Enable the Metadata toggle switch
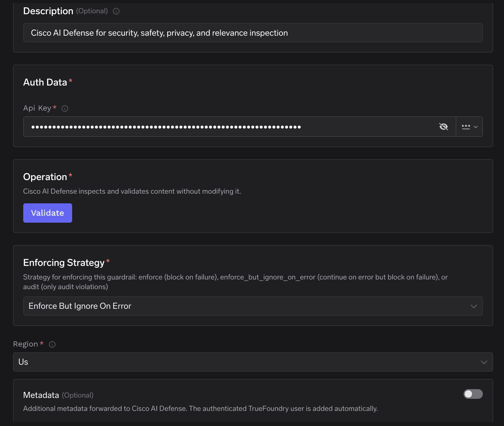This screenshot has width=504, height=426. pyautogui.click(x=473, y=394)
